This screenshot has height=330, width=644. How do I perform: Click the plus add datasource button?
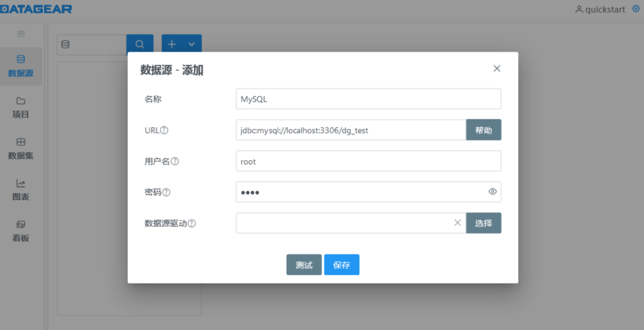[x=172, y=45]
